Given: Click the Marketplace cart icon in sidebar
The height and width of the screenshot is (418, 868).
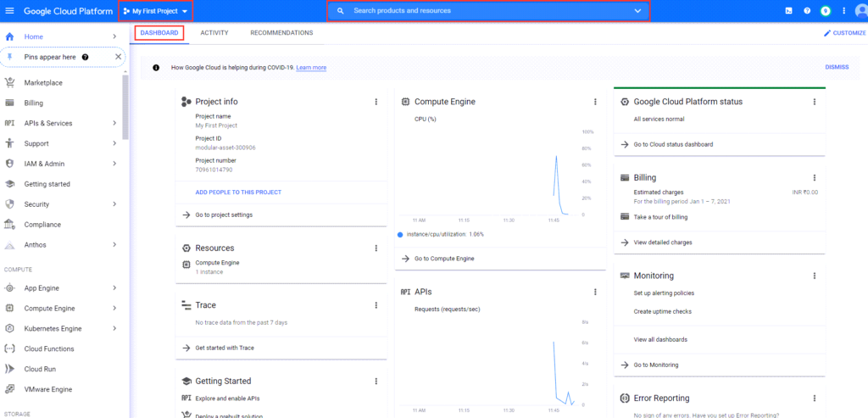Looking at the screenshot, I should [x=9, y=82].
